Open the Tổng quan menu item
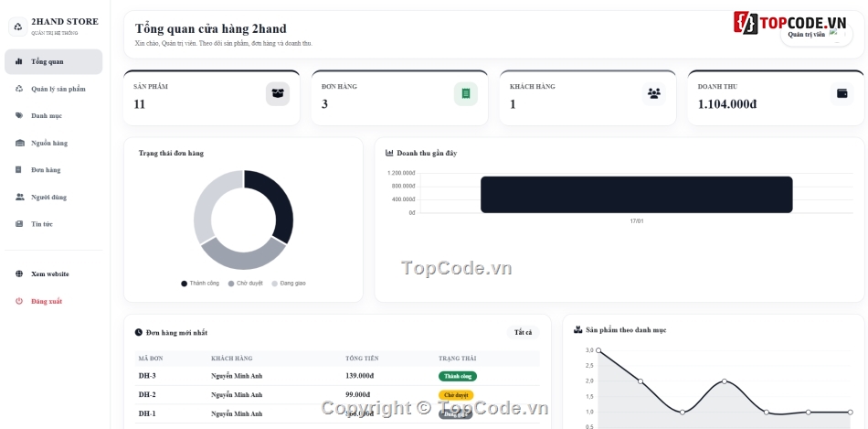 point(53,61)
